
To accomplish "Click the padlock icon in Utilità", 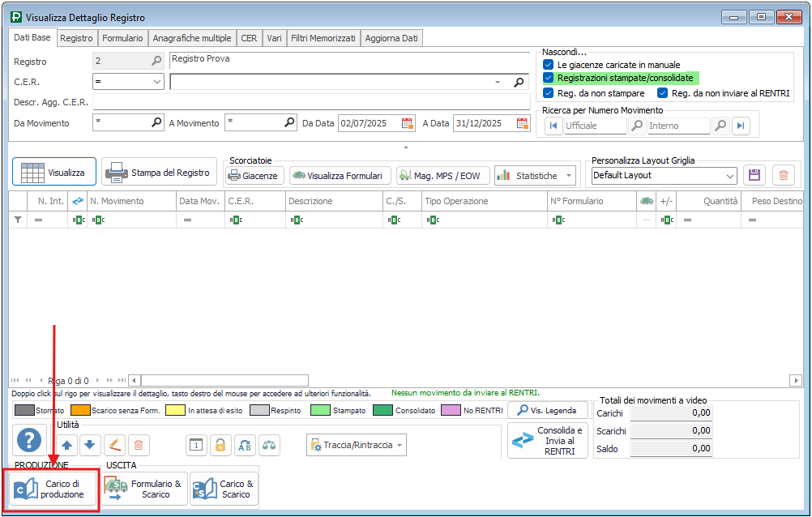I will click(x=220, y=445).
